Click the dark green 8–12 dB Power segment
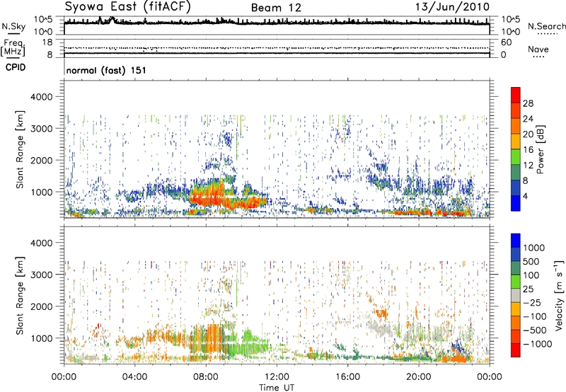Image resolution: width=566 pixels, height=392 pixels. click(x=516, y=173)
